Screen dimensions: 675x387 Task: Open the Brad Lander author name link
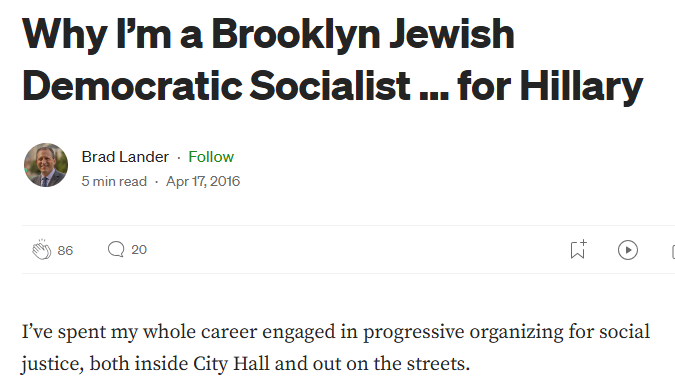(x=125, y=157)
